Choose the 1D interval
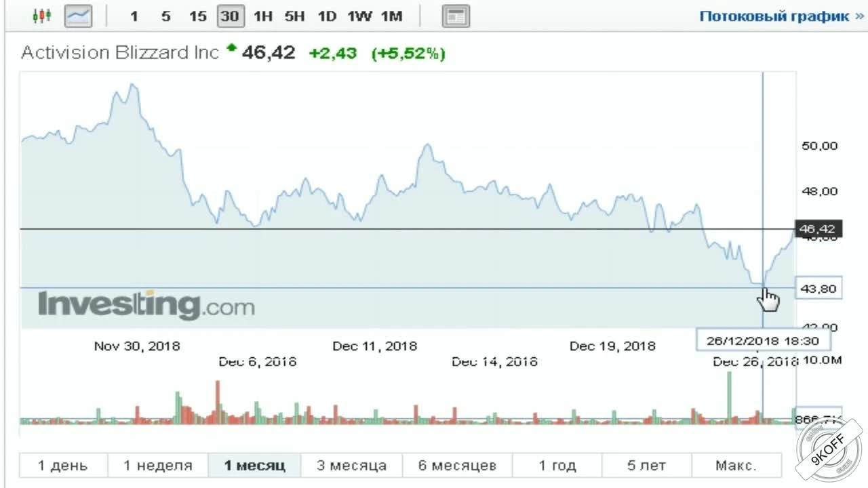Image resolution: width=868 pixels, height=488 pixels. click(x=327, y=16)
